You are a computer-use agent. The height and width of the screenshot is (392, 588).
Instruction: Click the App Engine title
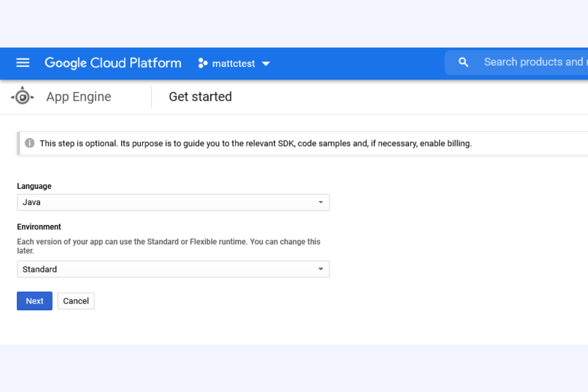tap(79, 97)
